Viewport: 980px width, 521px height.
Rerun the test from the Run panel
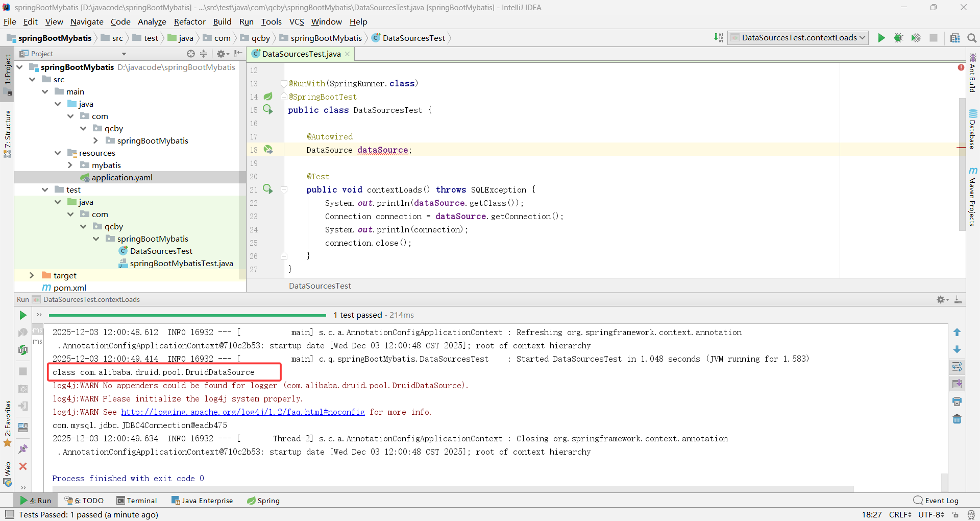point(23,315)
